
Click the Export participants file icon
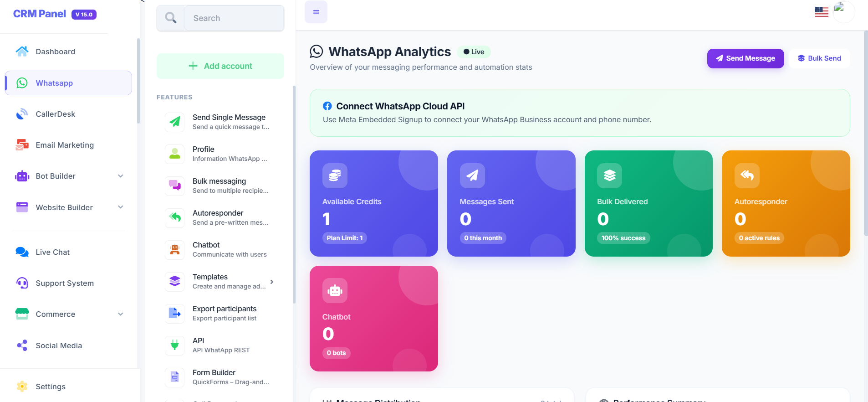pyautogui.click(x=175, y=314)
